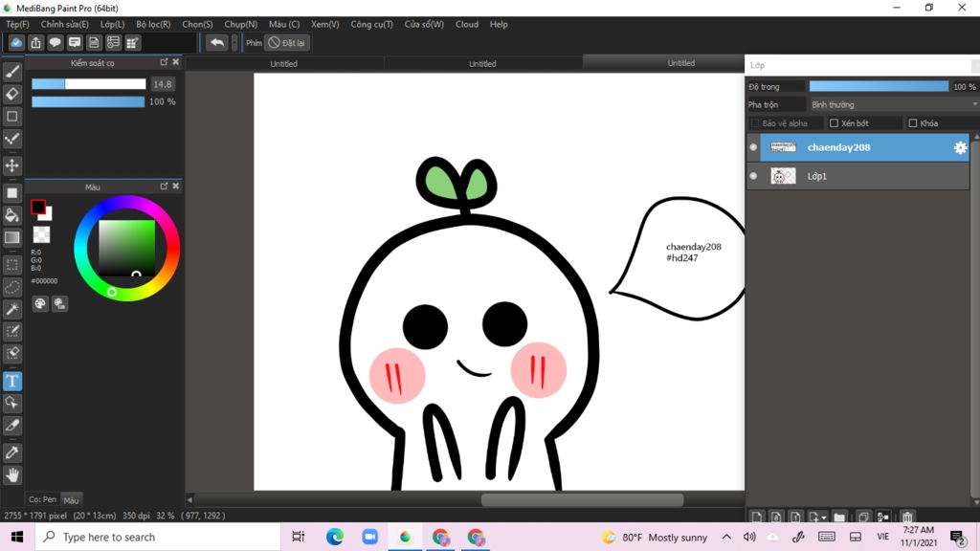Click the horizontal canvas scrollbar
Viewport: 980px width, 551px height.
(582, 499)
